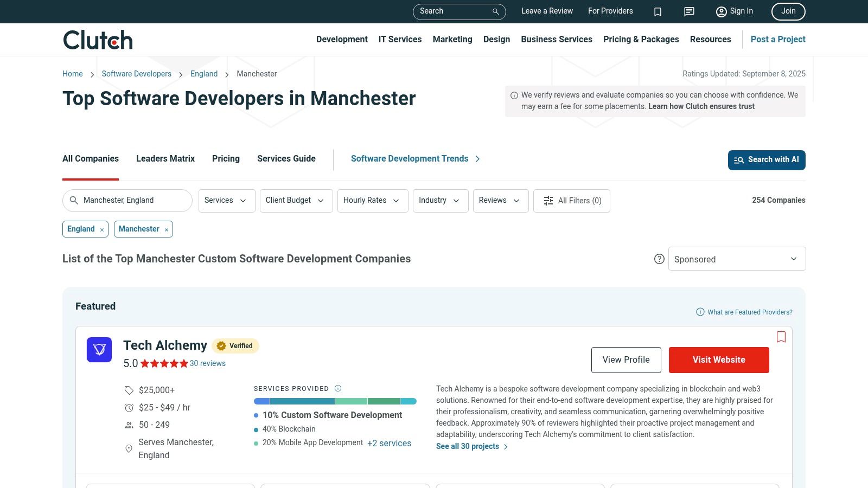Open messages icon in top bar
868x488 pixels.
coord(689,11)
